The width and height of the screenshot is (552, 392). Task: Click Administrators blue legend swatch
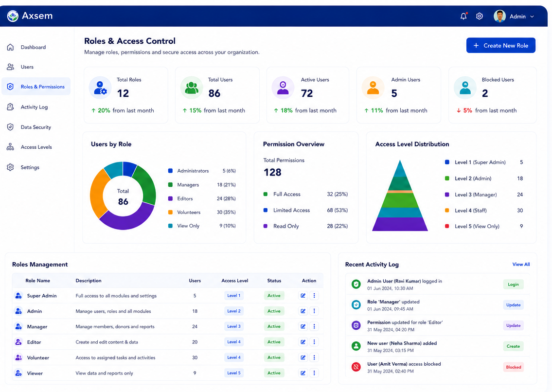[x=170, y=171]
